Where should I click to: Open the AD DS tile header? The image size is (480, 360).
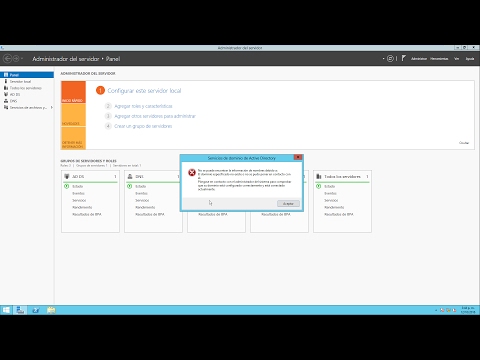90,176
